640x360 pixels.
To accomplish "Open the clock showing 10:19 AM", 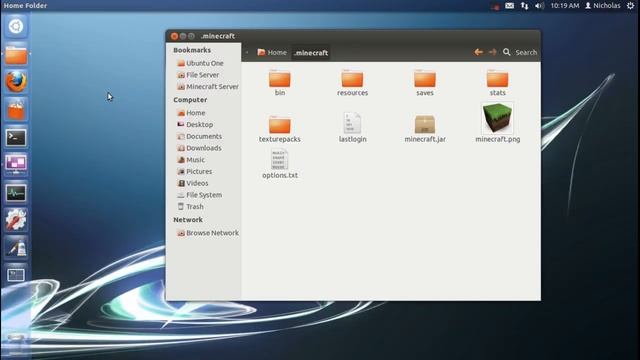I will [564, 6].
